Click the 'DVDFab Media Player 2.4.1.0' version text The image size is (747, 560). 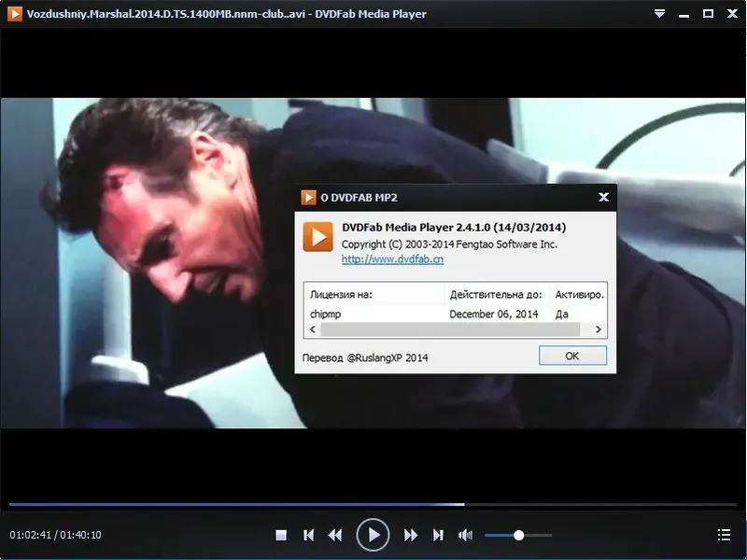click(x=454, y=227)
